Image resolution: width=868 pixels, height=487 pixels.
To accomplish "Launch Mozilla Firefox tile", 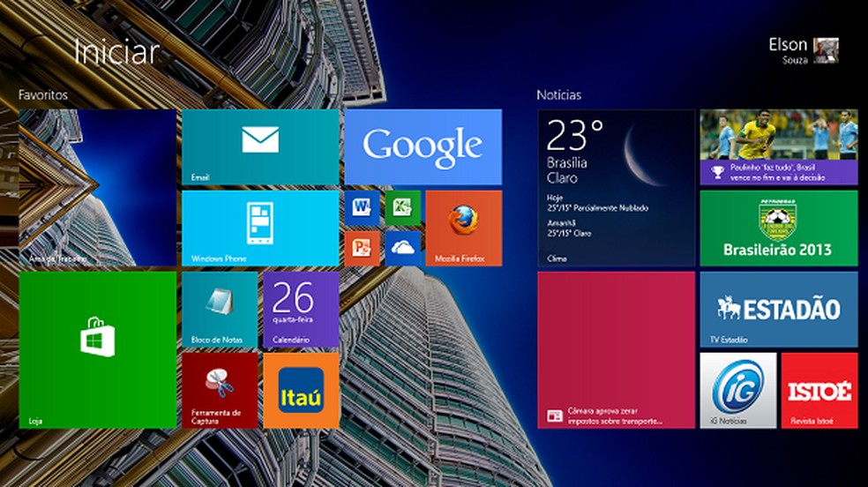I will 464,228.
